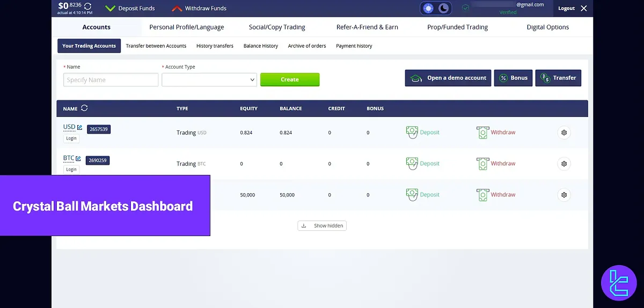This screenshot has height=308, width=644.
Task: Click the green Deposit Funds arrow icon
Action: click(x=110, y=9)
